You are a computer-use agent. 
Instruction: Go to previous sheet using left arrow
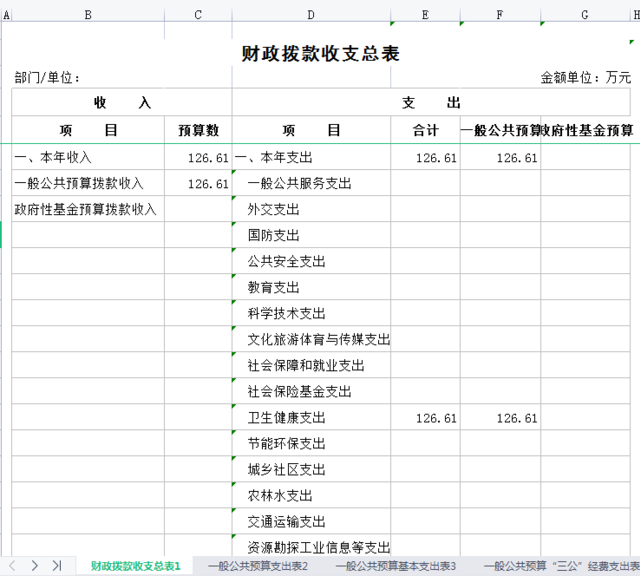click(13, 565)
